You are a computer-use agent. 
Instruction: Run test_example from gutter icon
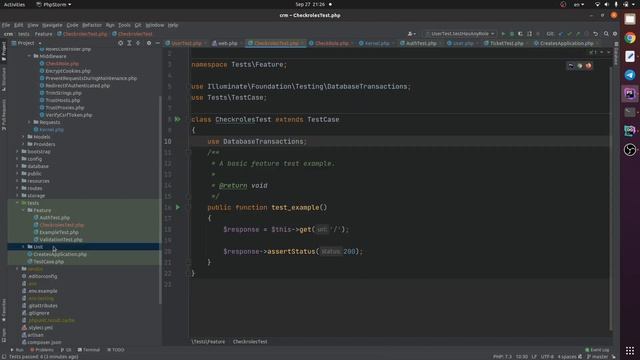point(178,207)
